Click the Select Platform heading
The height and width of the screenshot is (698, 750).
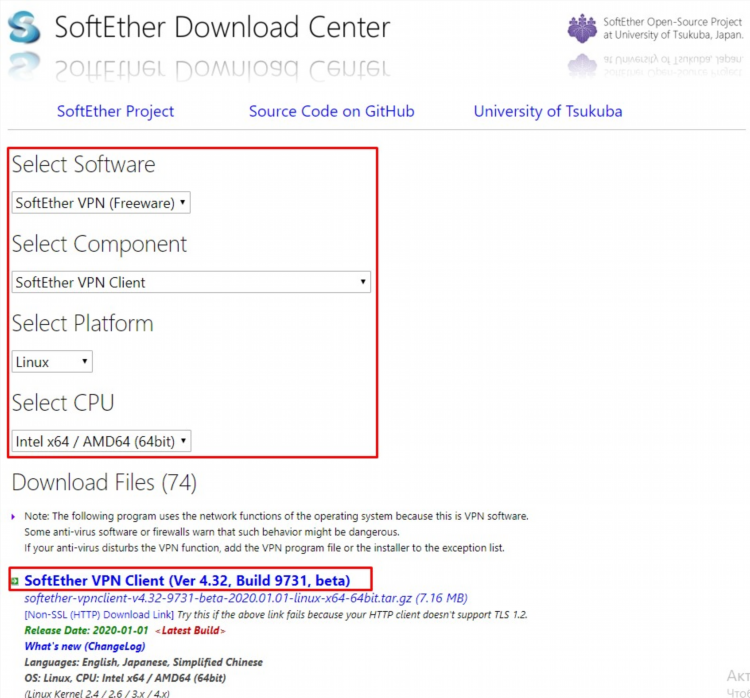pos(83,323)
